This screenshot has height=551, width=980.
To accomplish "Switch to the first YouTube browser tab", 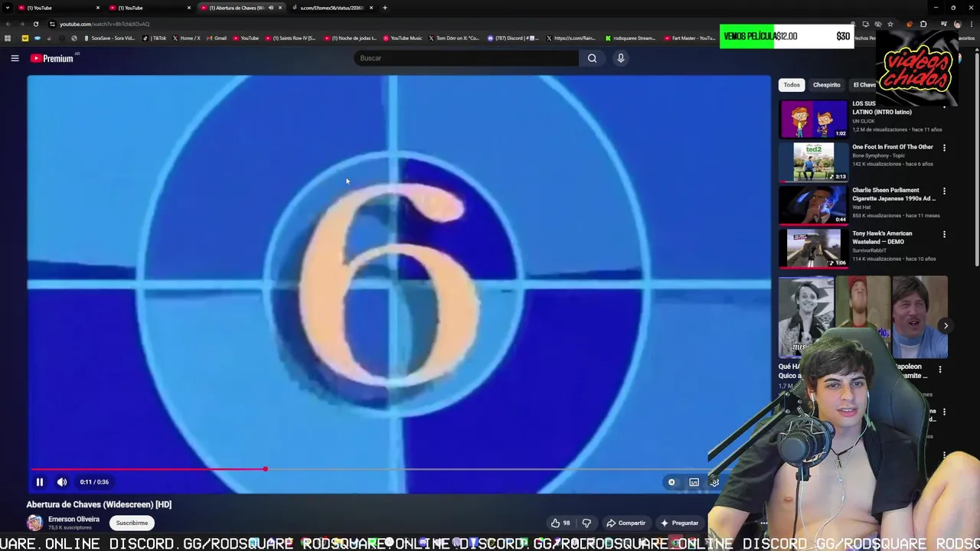I will tap(58, 8).
